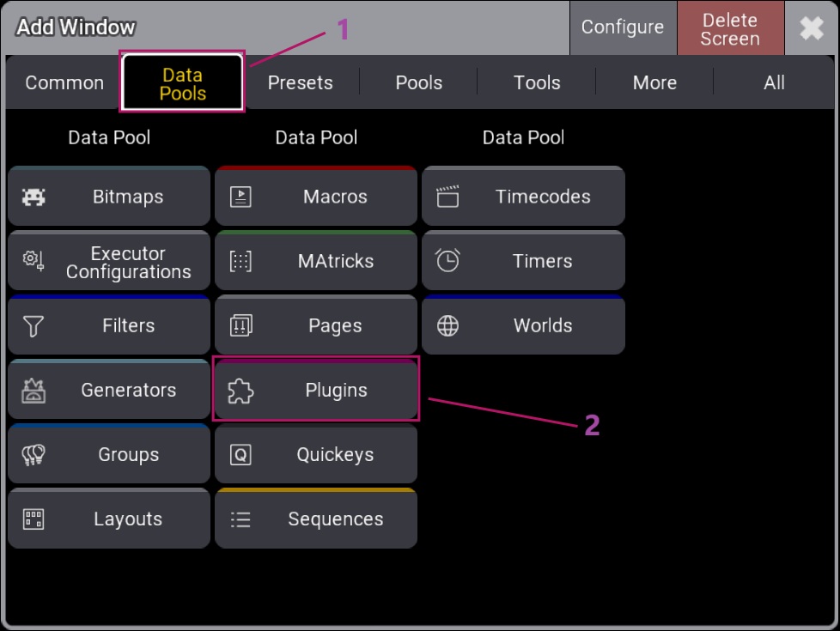
Task: Add the Groups pool window
Action: point(109,453)
